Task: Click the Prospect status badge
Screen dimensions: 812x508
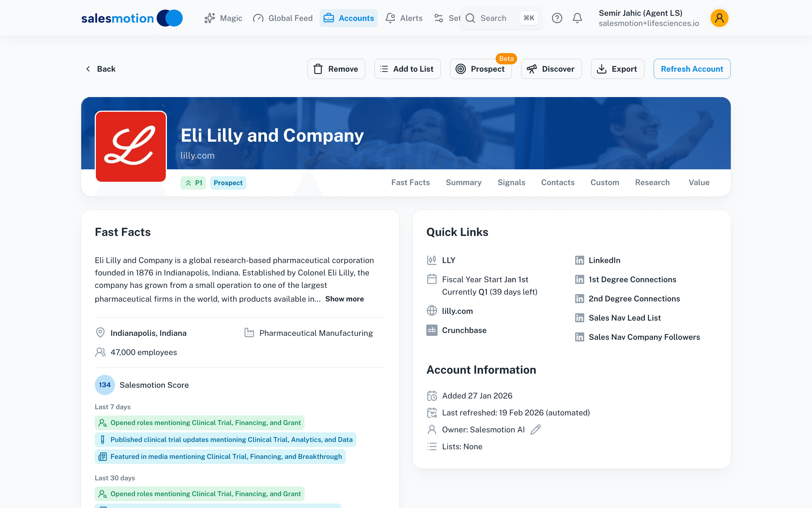Action: tap(228, 183)
